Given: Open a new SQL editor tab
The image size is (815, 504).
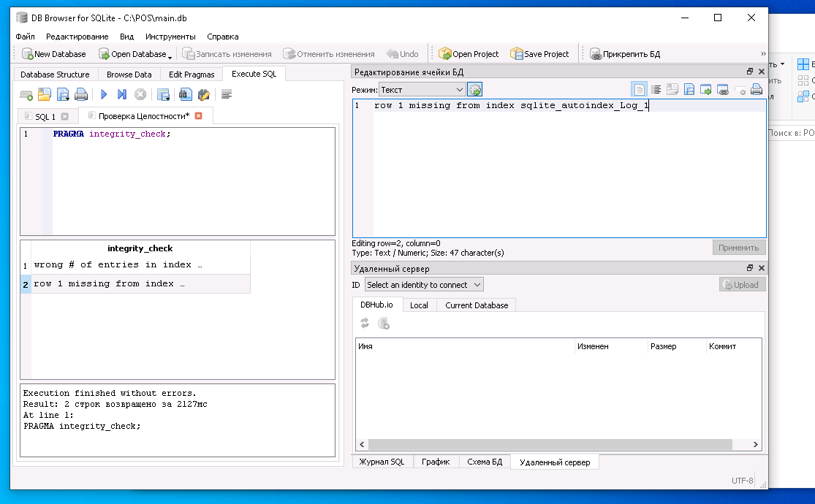Looking at the screenshot, I should (26, 94).
